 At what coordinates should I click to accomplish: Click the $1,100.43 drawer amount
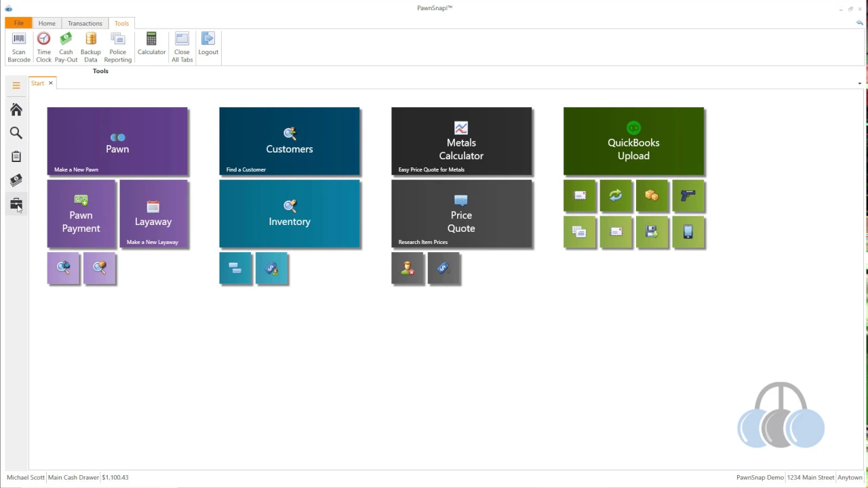click(115, 477)
